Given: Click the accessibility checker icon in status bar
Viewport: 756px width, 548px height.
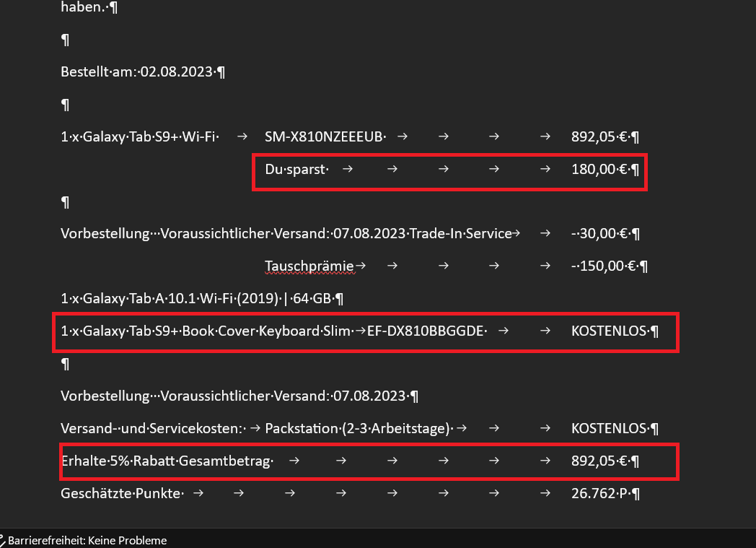Looking at the screenshot, I should (x=2, y=540).
